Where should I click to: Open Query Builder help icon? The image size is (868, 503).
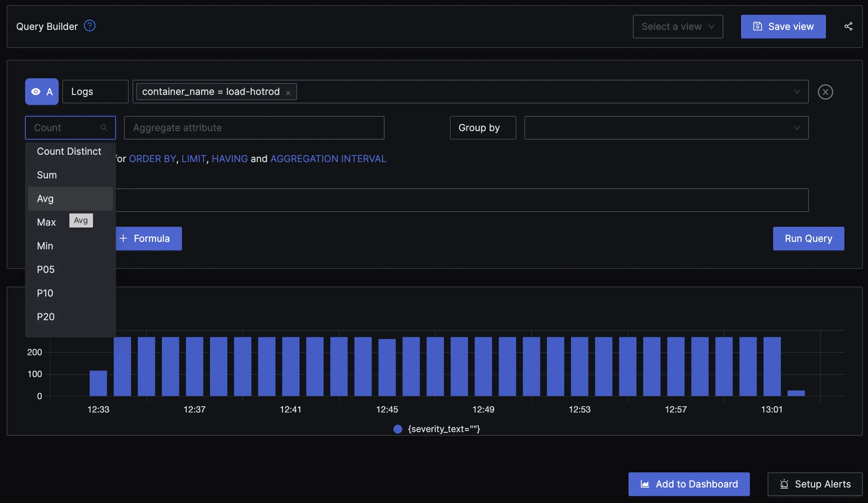pyautogui.click(x=90, y=26)
